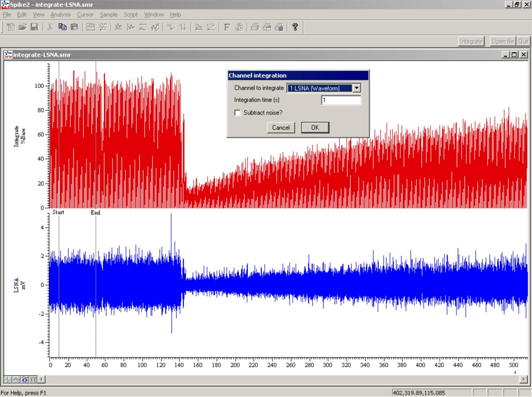
Task: Click the vertical cursor icon
Action: [171, 27]
